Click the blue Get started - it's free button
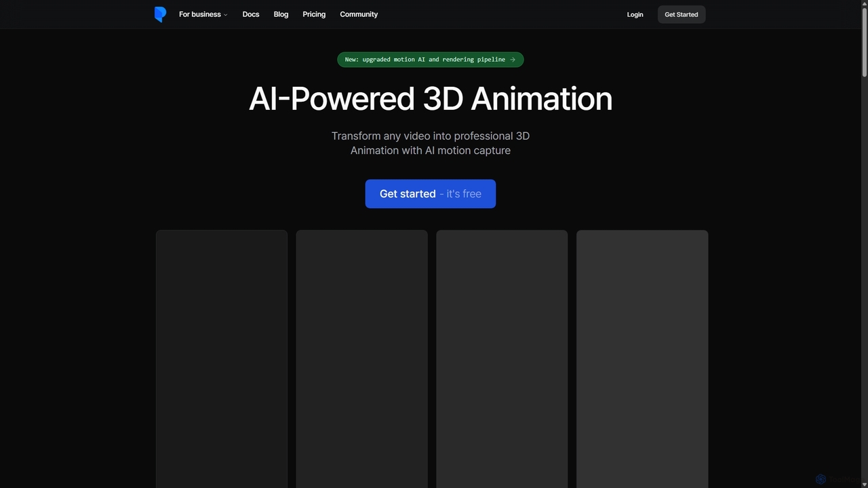 [x=431, y=194]
